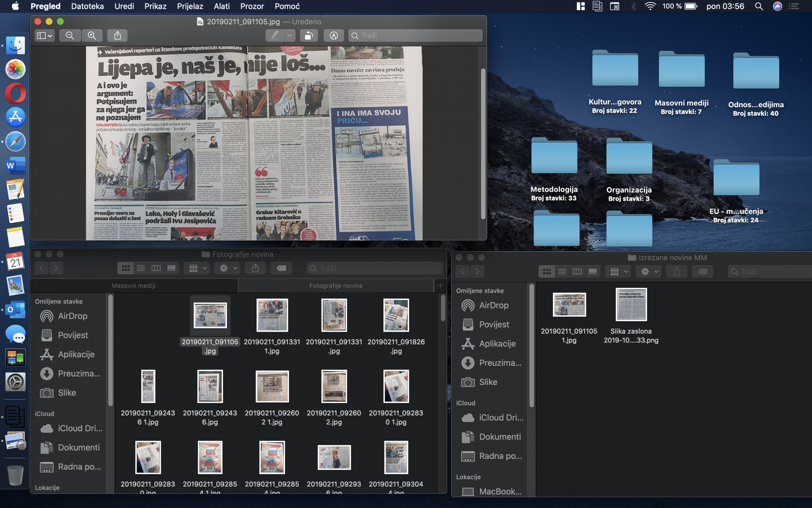Open the Alati menu in the menu bar
The image size is (812, 508).
(x=222, y=6)
